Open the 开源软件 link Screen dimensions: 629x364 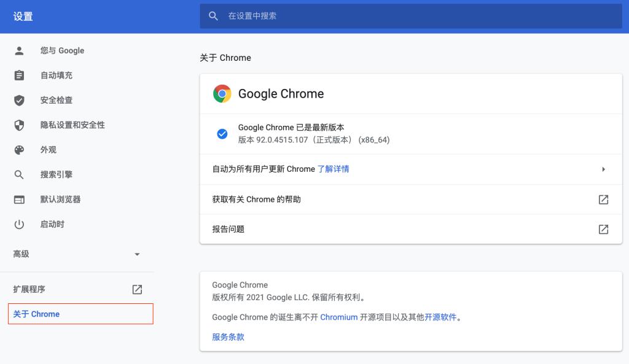(x=440, y=317)
